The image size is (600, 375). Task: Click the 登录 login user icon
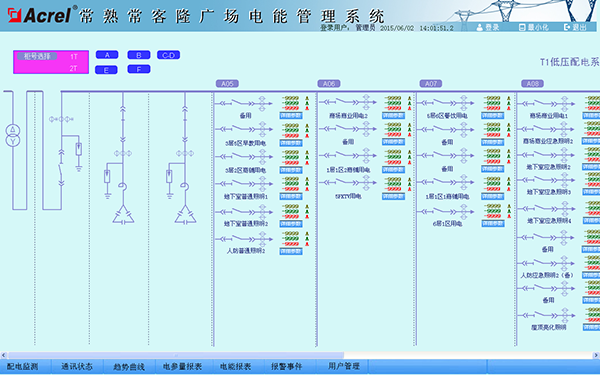point(479,28)
